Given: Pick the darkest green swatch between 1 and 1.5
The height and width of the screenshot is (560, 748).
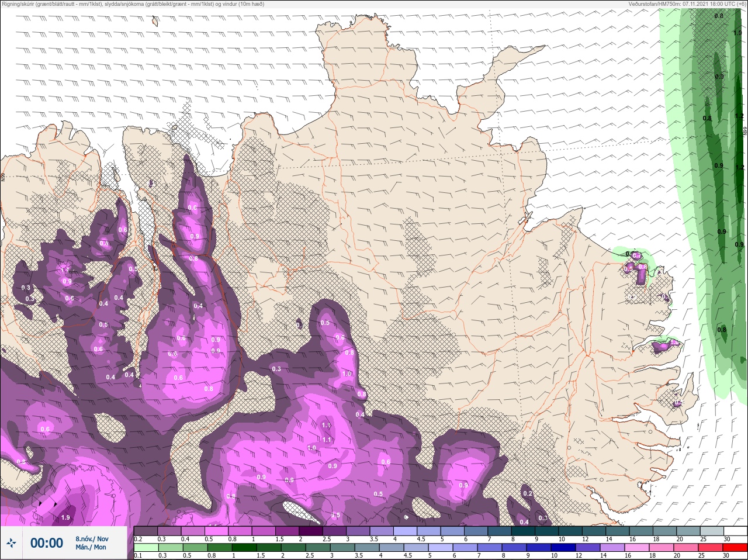Looking at the screenshot, I should pyautogui.click(x=245, y=548).
